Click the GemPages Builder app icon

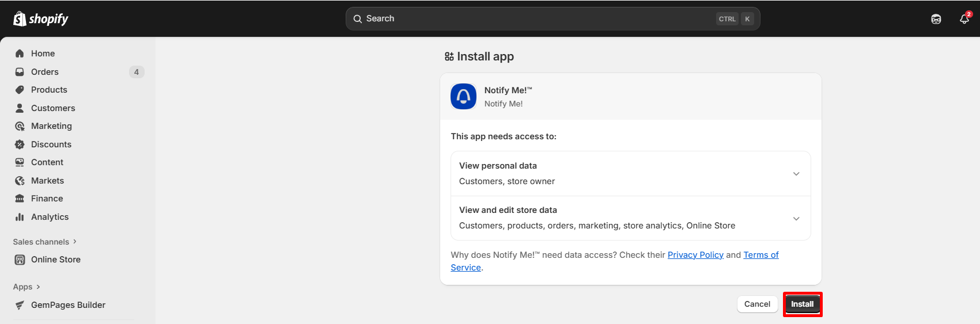pyautogui.click(x=20, y=305)
